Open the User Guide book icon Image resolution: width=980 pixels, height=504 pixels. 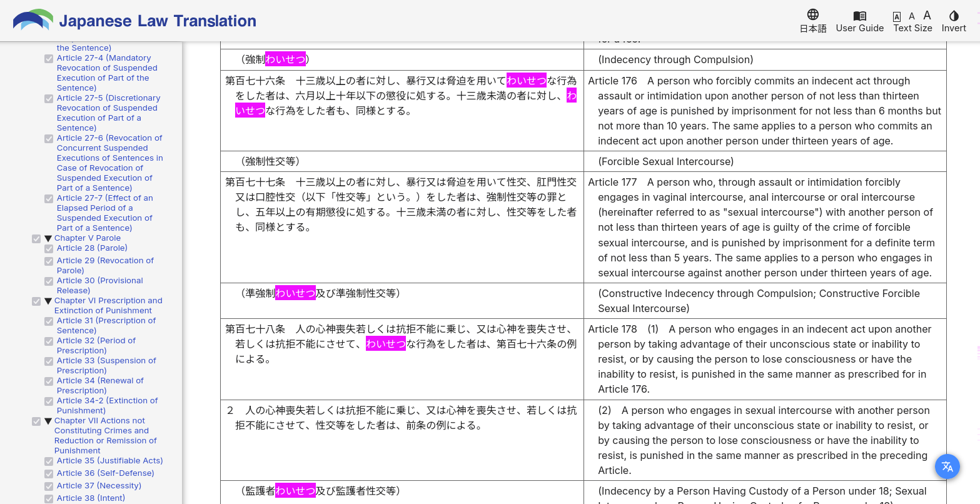(x=860, y=16)
